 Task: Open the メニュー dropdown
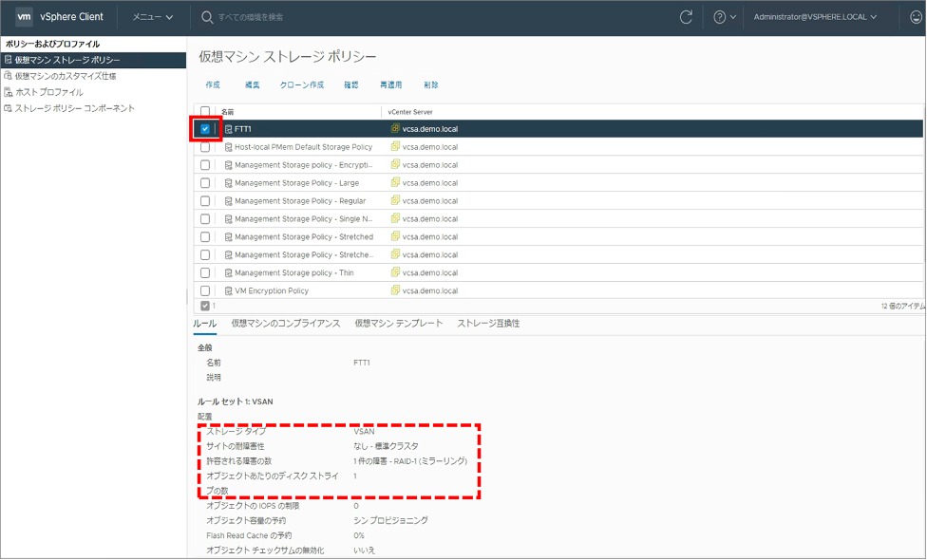(x=153, y=17)
